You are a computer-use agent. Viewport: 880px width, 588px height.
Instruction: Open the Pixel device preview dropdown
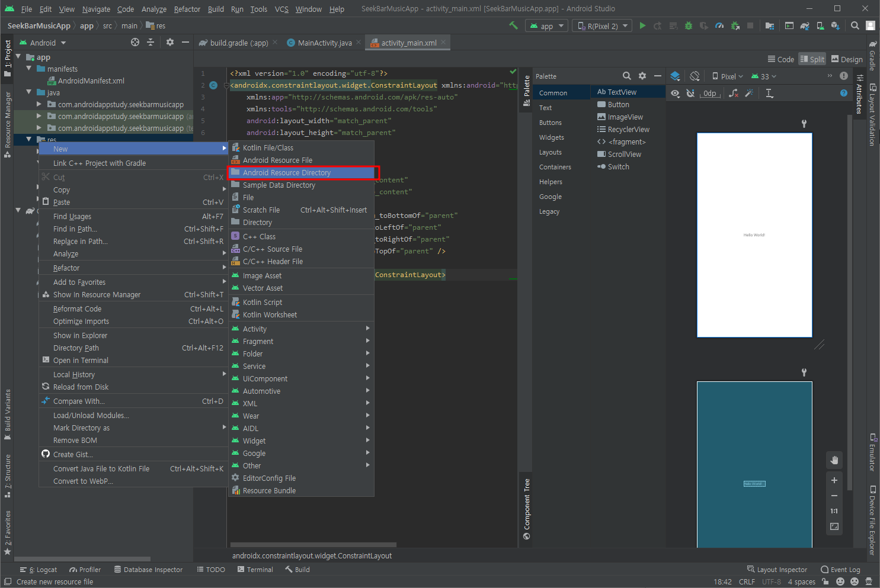(x=727, y=76)
